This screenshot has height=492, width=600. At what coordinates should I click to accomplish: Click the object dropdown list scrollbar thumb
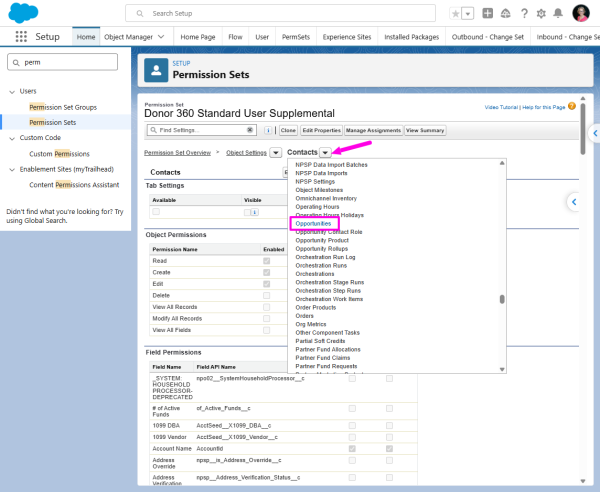click(502, 299)
